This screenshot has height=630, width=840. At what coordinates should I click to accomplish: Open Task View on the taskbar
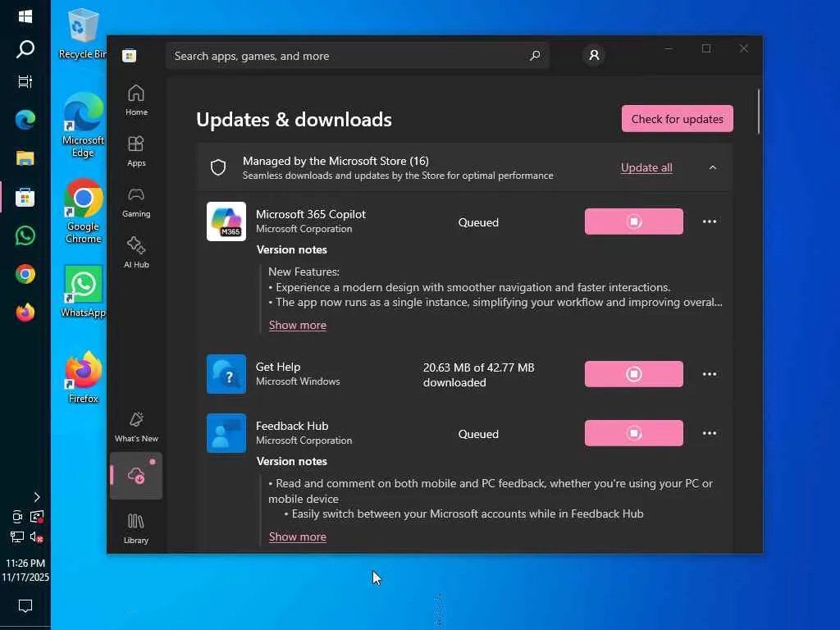click(25, 81)
